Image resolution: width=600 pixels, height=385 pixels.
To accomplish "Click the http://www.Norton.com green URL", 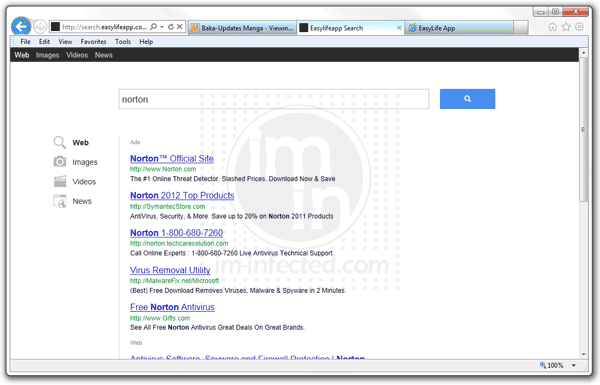I will (x=163, y=169).
